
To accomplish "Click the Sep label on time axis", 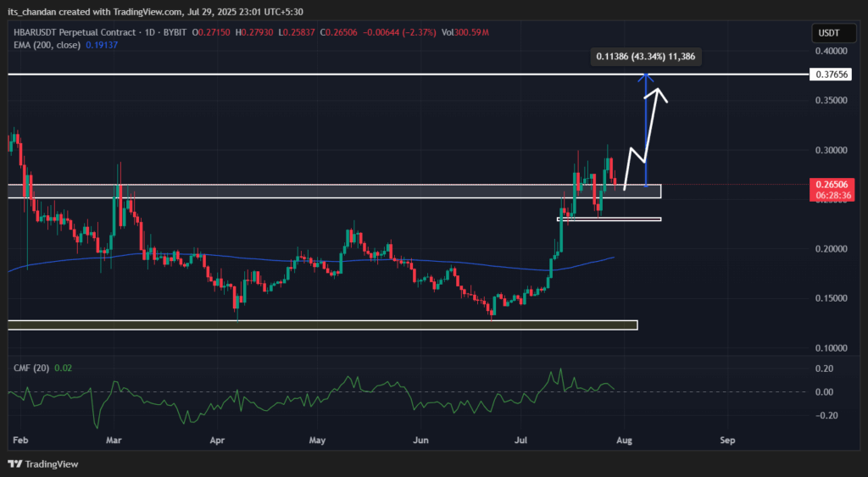I will (x=727, y=441).
